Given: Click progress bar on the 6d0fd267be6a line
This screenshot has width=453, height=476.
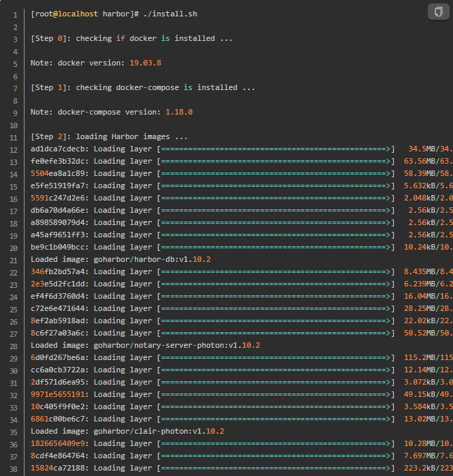Looking at the screenshot, I should tap(276, 358).
